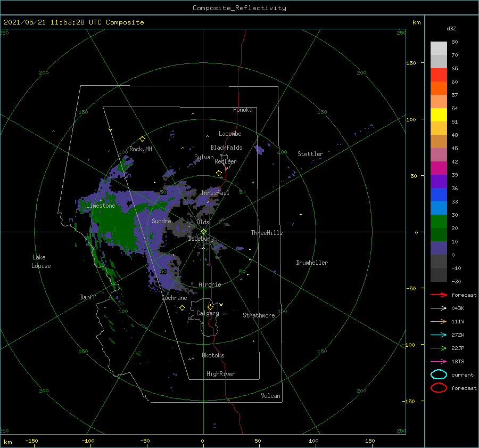Click the cyan 27ZW arrow icon

(439, 335)
